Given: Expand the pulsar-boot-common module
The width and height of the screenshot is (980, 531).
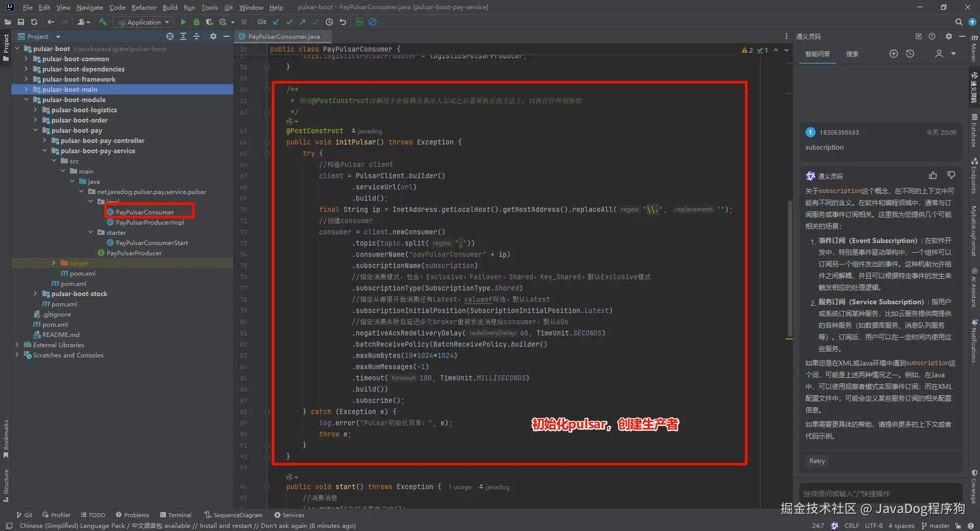Looking at the screenshot, I should point(26,59).
